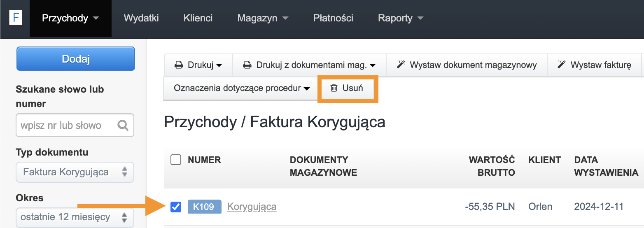Uncheck the K109 row checkbox
Image resolution: width=644 pixels, height=228 pixels.
(176, 207)
